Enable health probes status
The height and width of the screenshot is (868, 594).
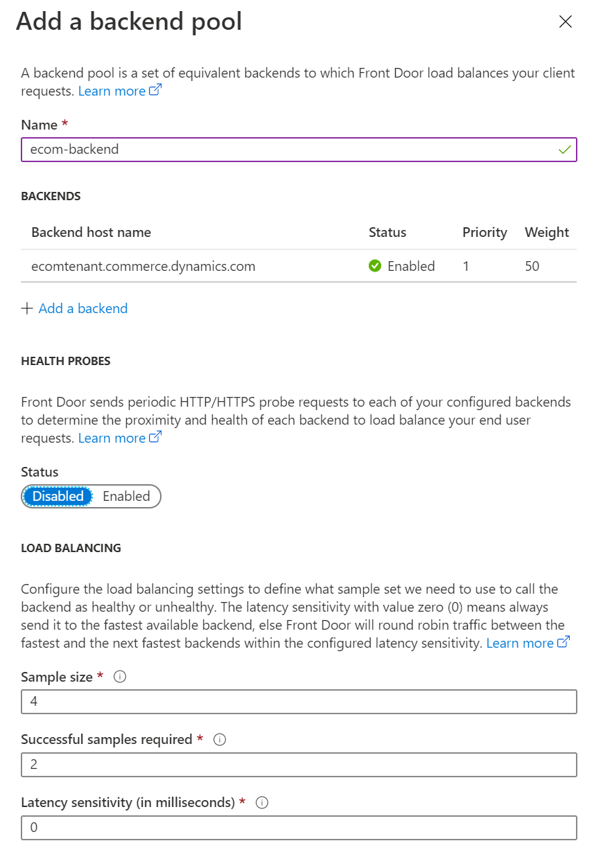tap(126, 496)
